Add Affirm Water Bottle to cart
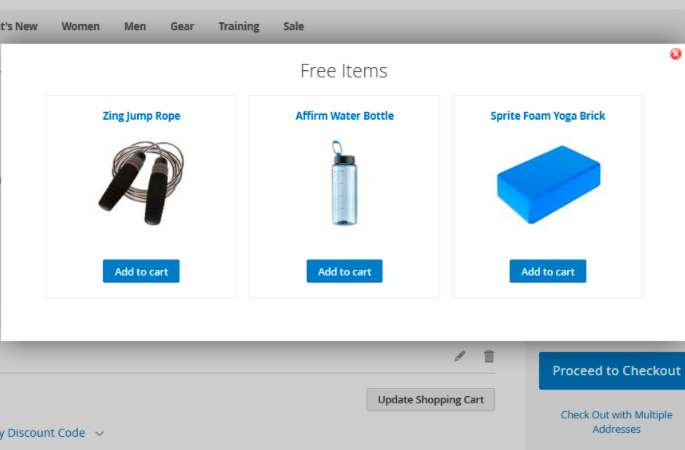Screen dimensions: 685x450 (344, 271)
